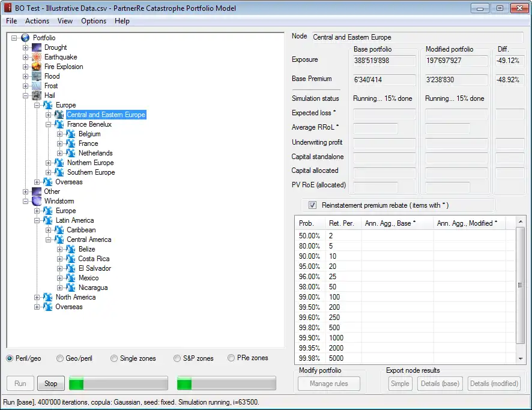Click the map icon beside Latin America
Viewport: 532px width, 410px height.
click(x=48, y=220)
